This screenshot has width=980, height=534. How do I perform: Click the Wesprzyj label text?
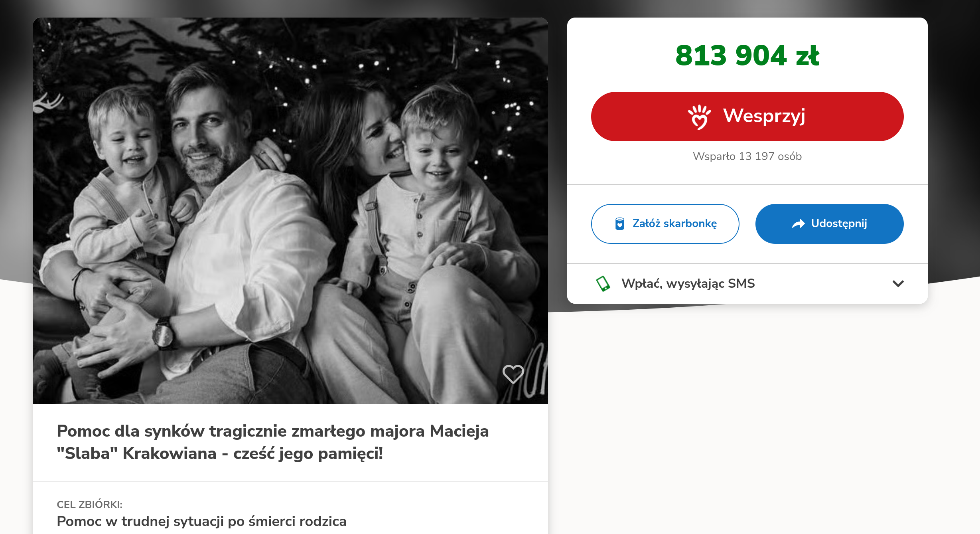click(x=764, y=116)
